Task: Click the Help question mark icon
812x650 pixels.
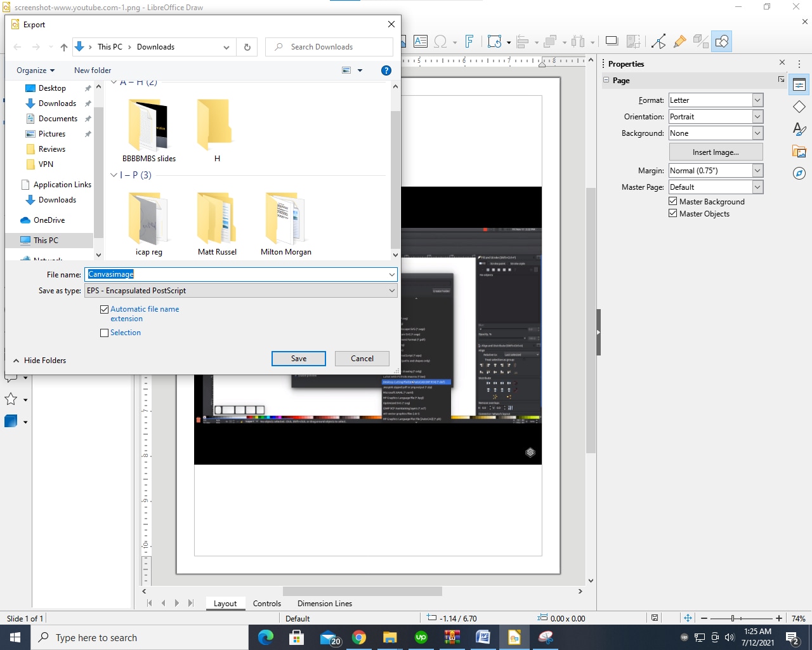Action: coord(386,70)
